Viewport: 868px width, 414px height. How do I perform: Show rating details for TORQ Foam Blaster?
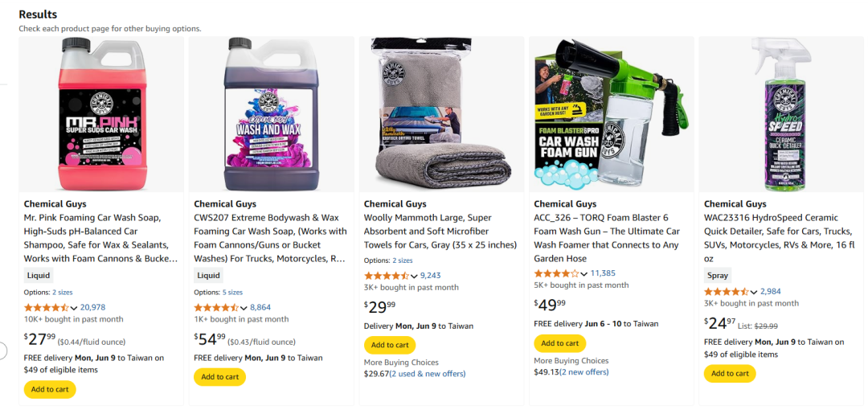[x=584, y=273]
